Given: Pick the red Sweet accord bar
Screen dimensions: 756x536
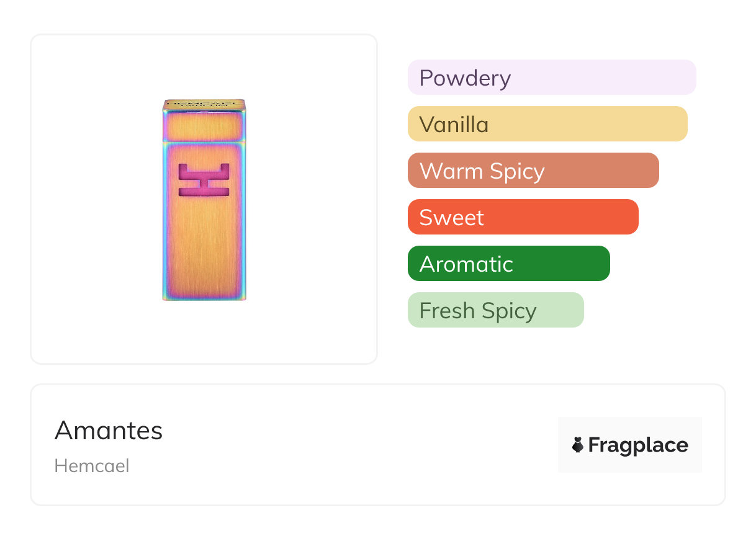Looking at the screenshot, I should (523, 217).
